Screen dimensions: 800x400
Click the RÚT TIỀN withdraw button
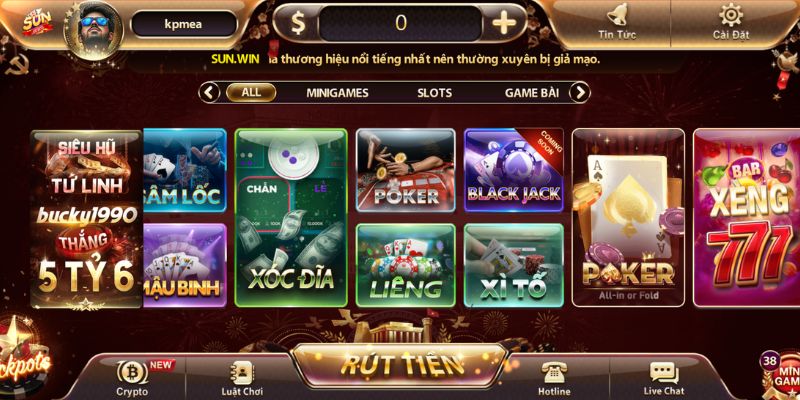(x=400, y=365)
